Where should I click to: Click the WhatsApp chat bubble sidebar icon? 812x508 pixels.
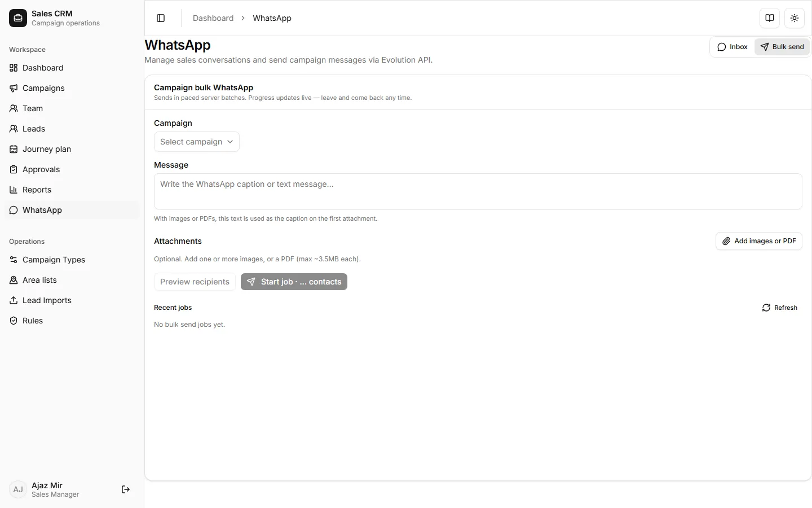(14, 210)
